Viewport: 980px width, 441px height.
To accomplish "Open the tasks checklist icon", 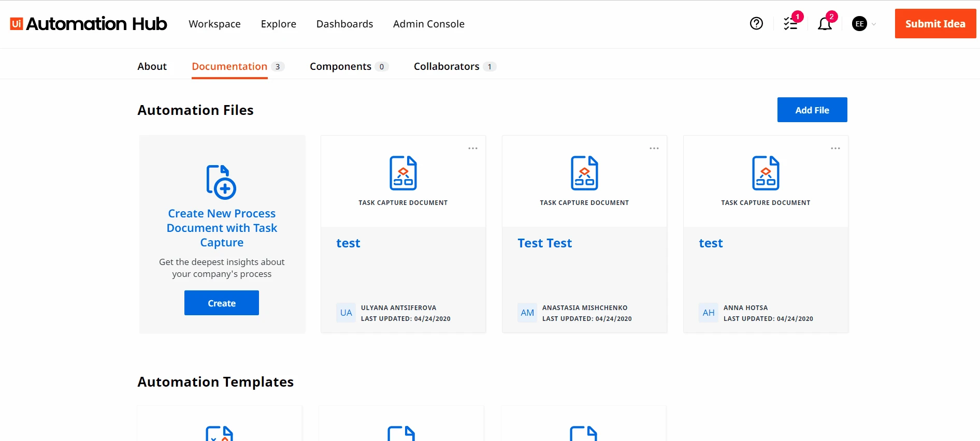I will [x=790, y=23].
